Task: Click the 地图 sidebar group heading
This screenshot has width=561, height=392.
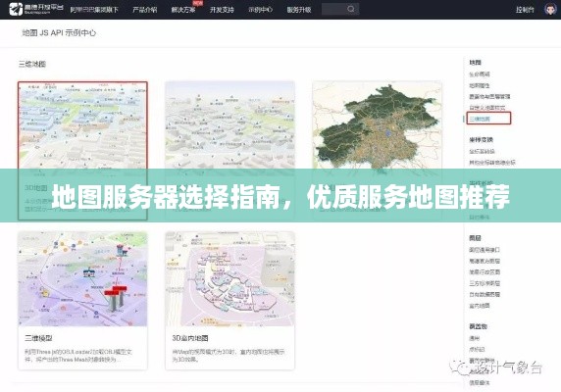Action: [x=475, y=63]
